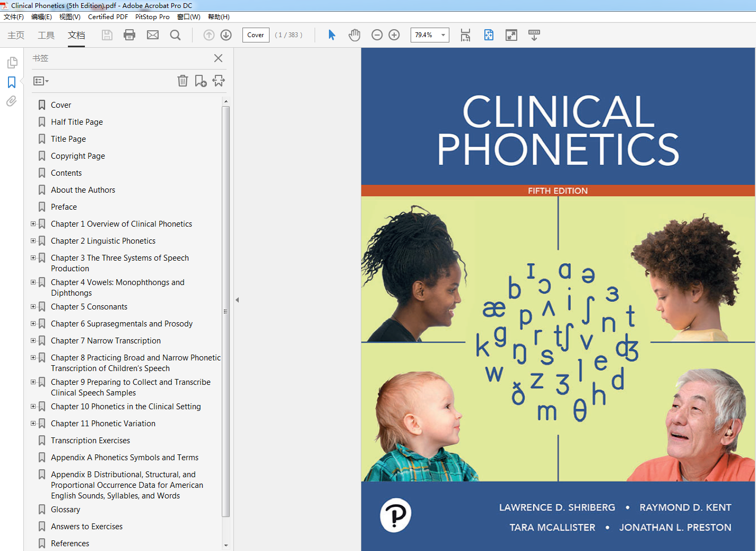The height and width of the screenshot is (551, 756).
Task: Expand Chapter 11 Phonetic Variation bookmark
Action: [x=33, y=424]
